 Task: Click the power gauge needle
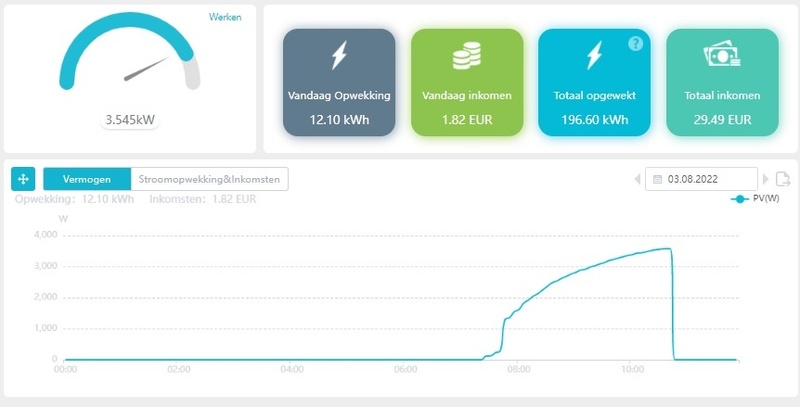(146, 69)
